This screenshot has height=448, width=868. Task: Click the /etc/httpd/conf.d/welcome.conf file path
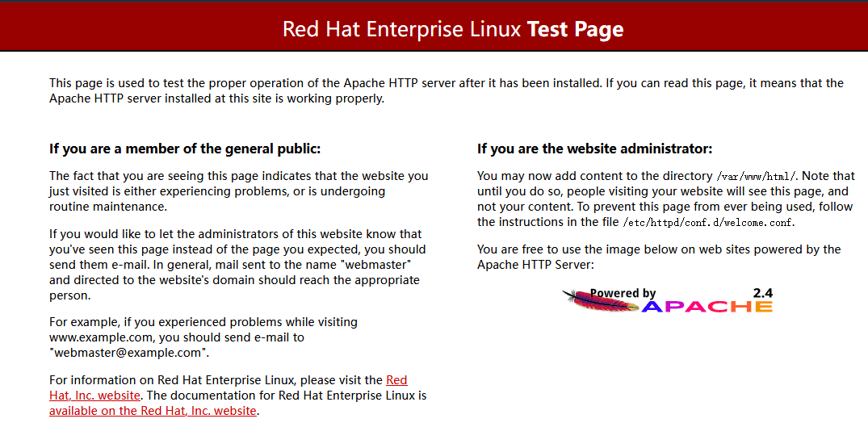click(x=709, y=223)
